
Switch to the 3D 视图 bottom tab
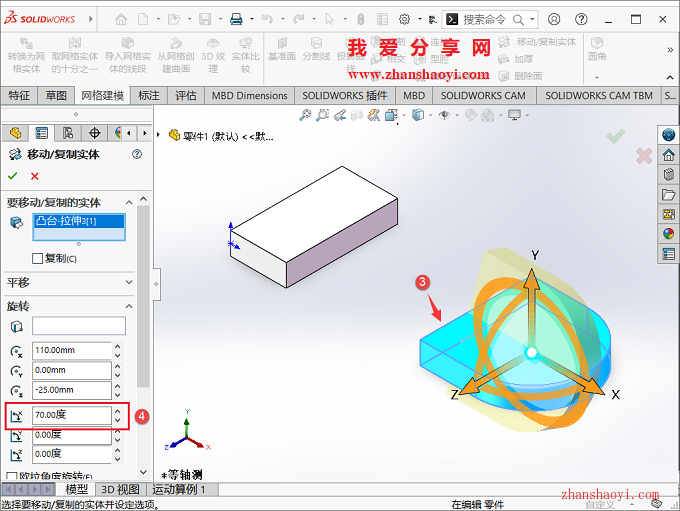[120, 489]
